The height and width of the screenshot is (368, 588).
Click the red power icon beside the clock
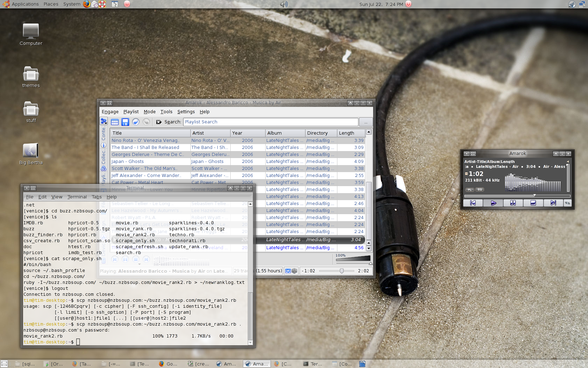tap(408, 4)
